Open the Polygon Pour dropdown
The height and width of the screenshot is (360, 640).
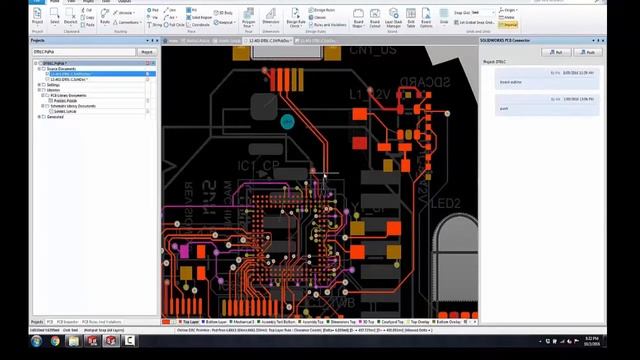tap(249, 18)
